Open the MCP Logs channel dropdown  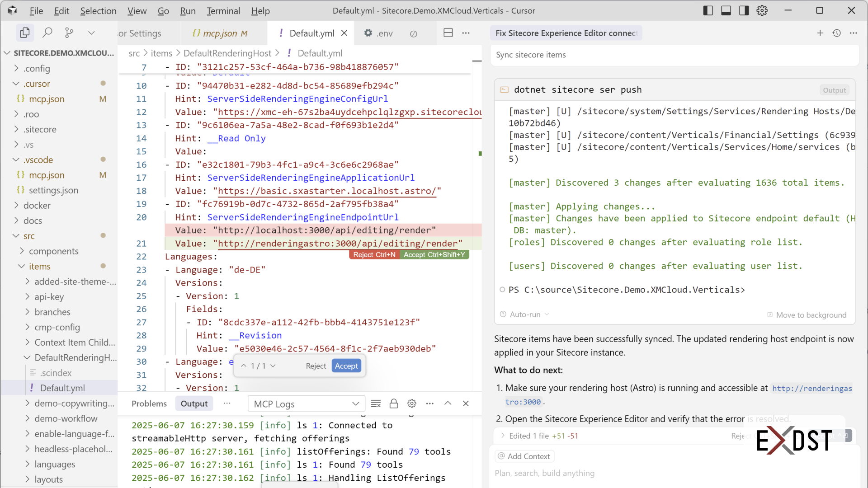306,404
